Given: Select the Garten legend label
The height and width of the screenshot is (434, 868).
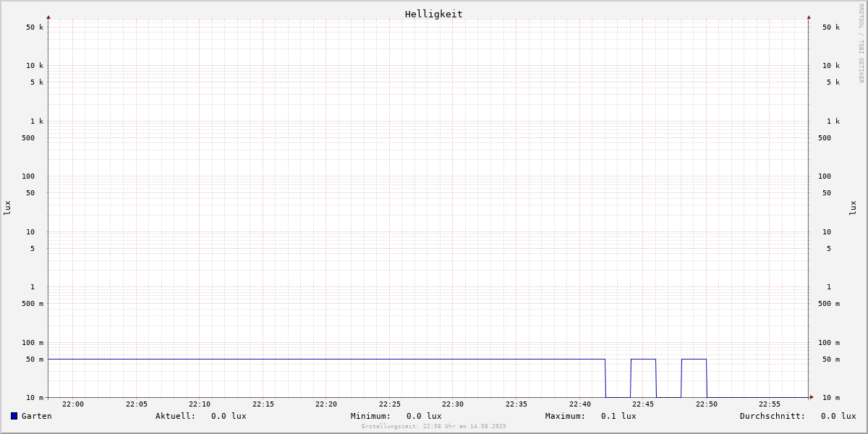Looking at the screenshot, I should (37, 416).
